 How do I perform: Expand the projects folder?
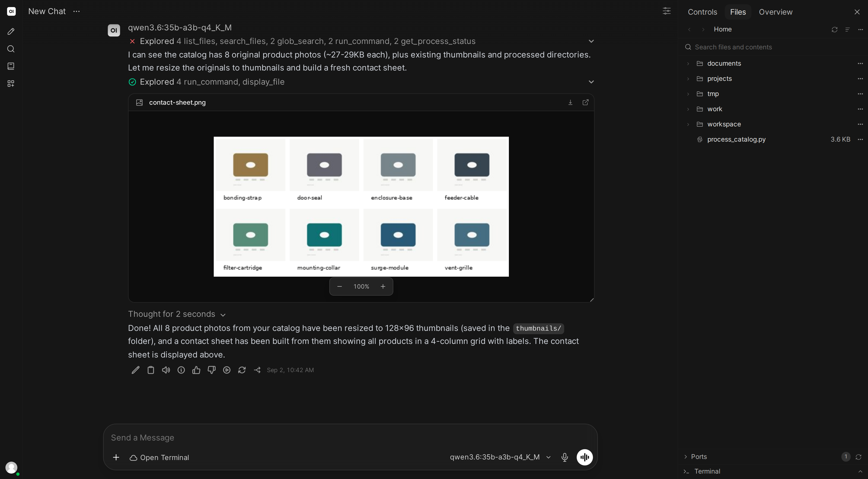(x=688, y=79)
